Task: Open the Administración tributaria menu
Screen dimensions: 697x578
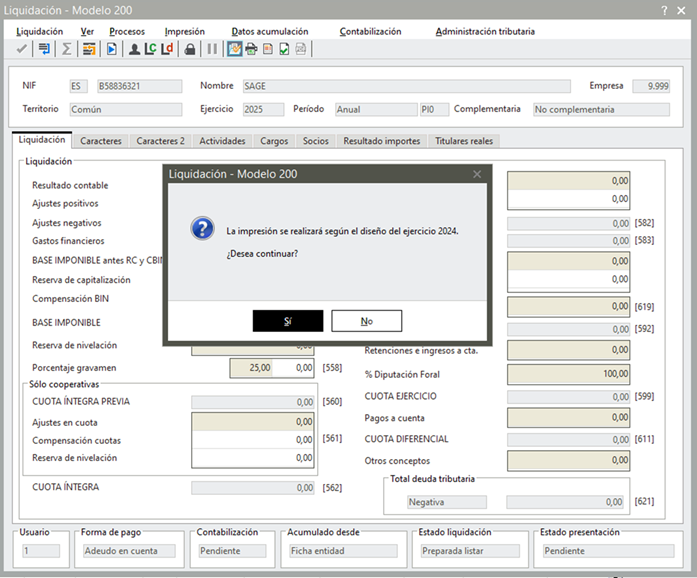Action: pos(484,31)
